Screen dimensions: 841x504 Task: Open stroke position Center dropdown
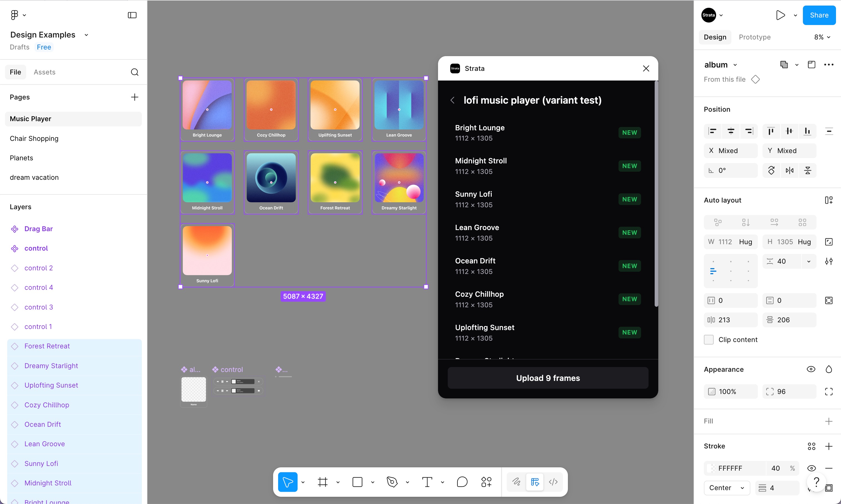727,488
